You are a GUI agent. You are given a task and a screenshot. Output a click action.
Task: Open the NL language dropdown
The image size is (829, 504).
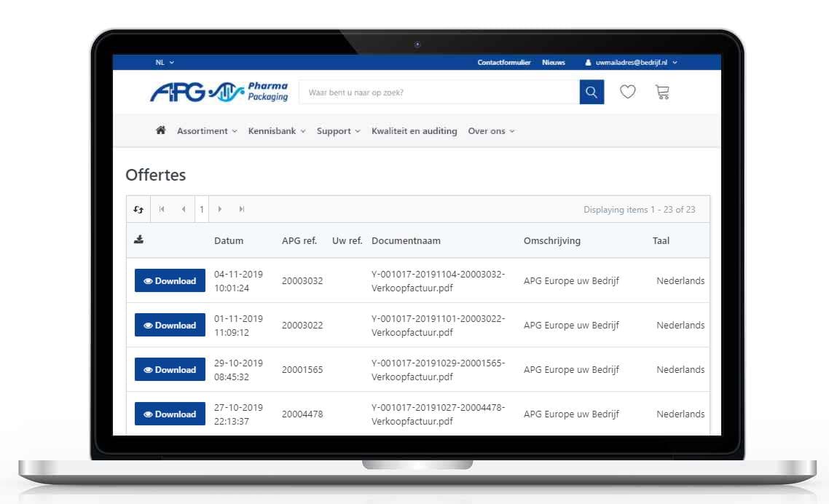(x=165, y=63)
